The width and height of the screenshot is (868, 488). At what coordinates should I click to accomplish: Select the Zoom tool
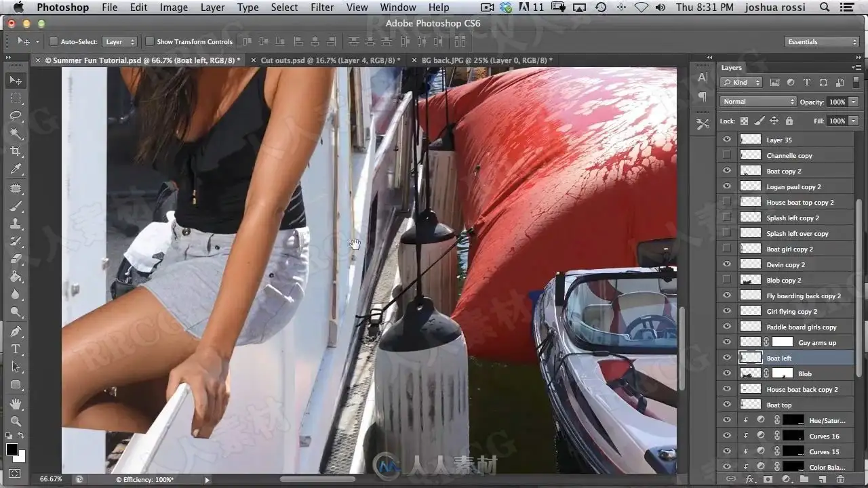[16, 421]
